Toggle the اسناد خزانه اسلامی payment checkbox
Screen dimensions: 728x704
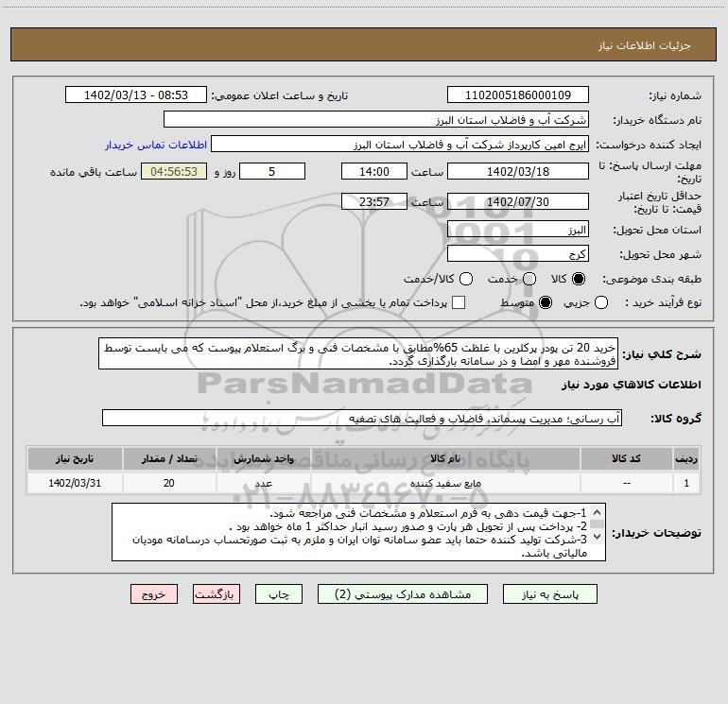459,302
